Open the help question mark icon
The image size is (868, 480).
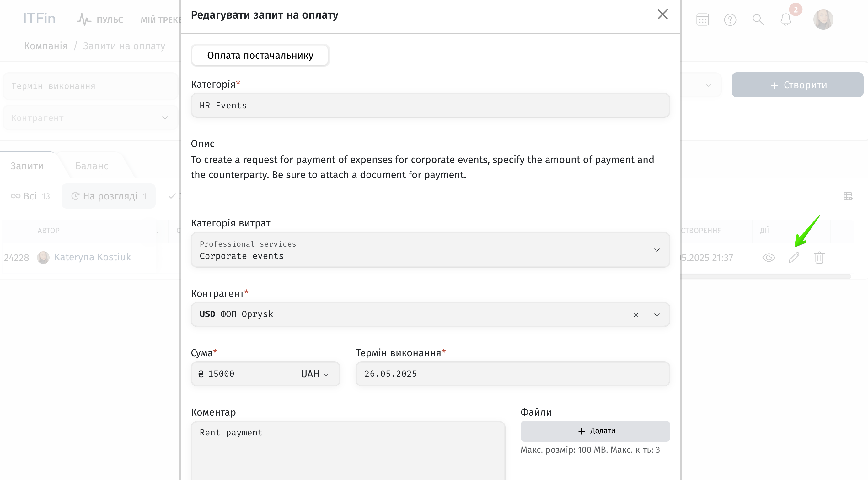730,19
